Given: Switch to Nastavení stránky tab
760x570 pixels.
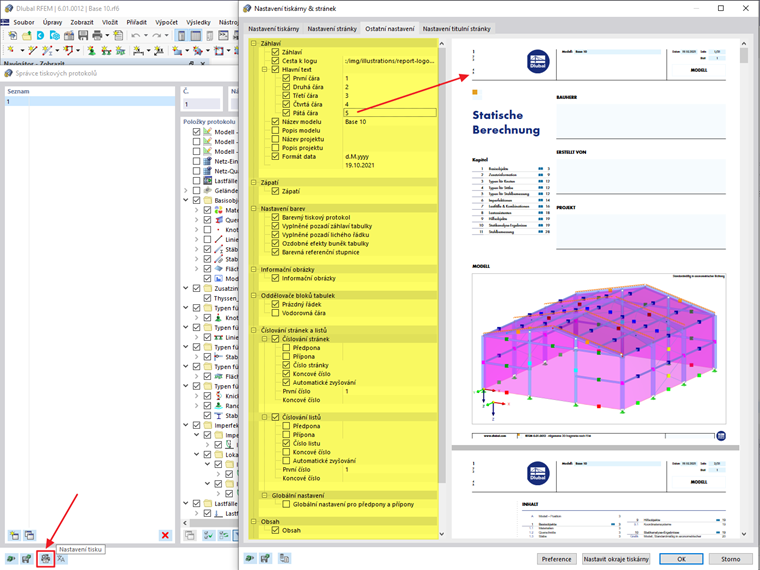Looking at the screenshot, I should [x=332, y=29].
